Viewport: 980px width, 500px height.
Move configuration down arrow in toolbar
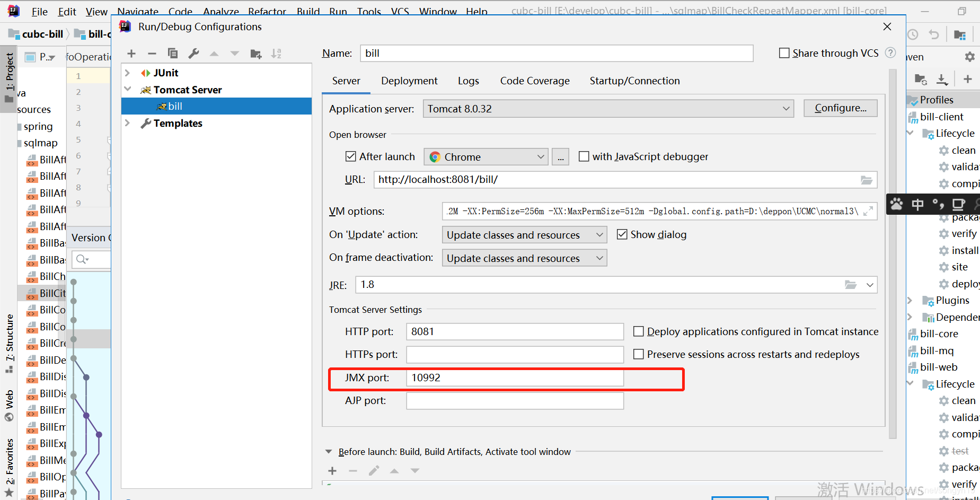(x=235, y=54)
